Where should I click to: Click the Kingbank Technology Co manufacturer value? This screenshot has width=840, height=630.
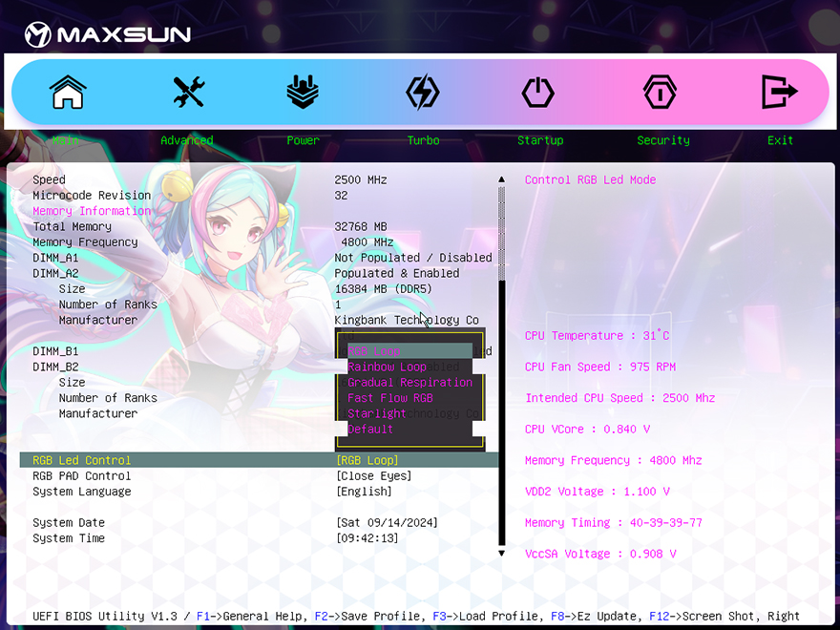point(407,320)
